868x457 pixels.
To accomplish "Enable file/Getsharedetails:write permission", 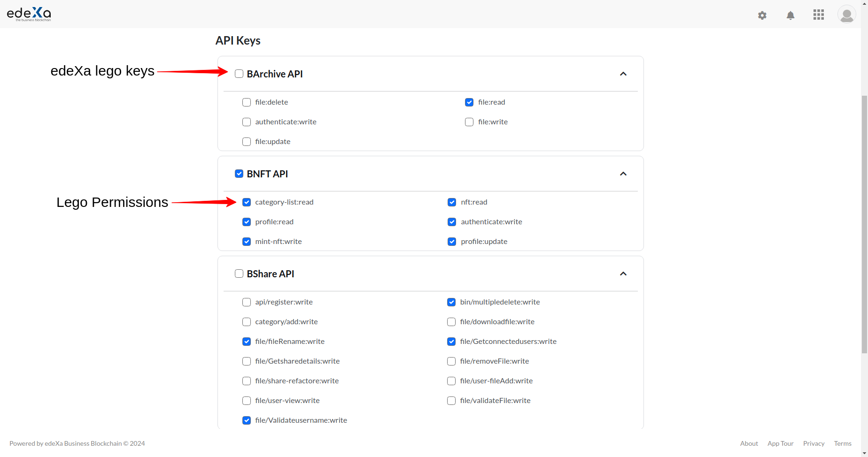I will tap(247, 361).
